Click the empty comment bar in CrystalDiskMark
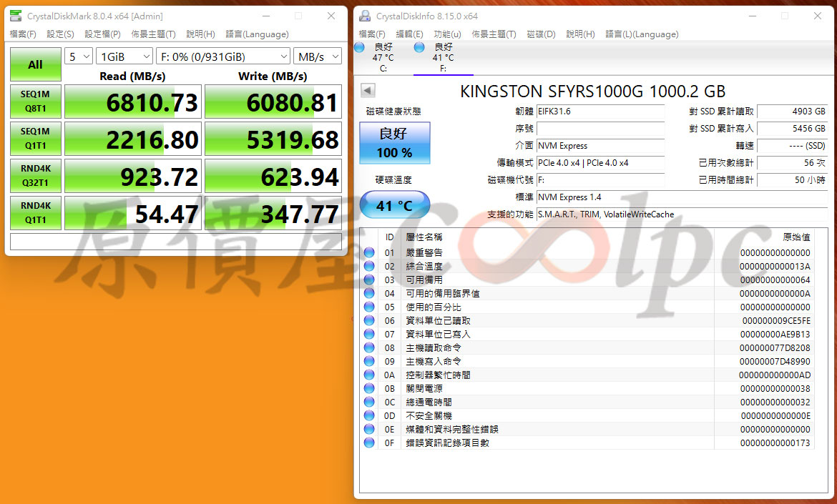 175,242
